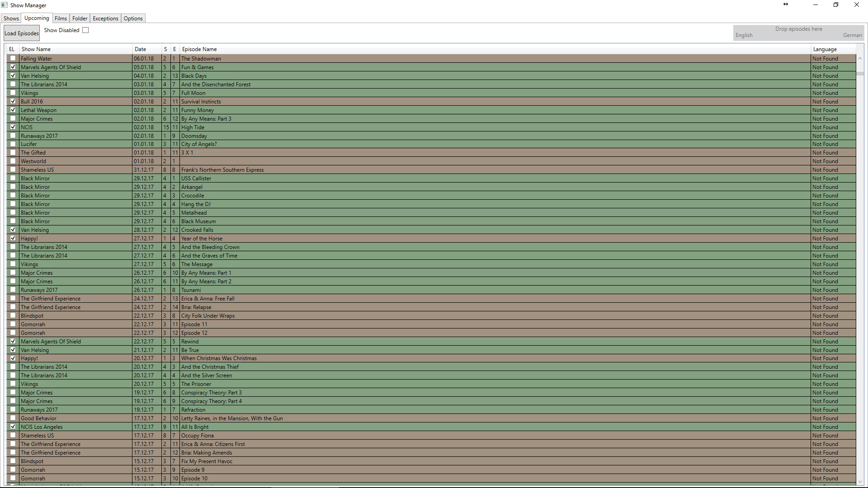
Task: Click the S season column header
Action: (x=165, y=49)
